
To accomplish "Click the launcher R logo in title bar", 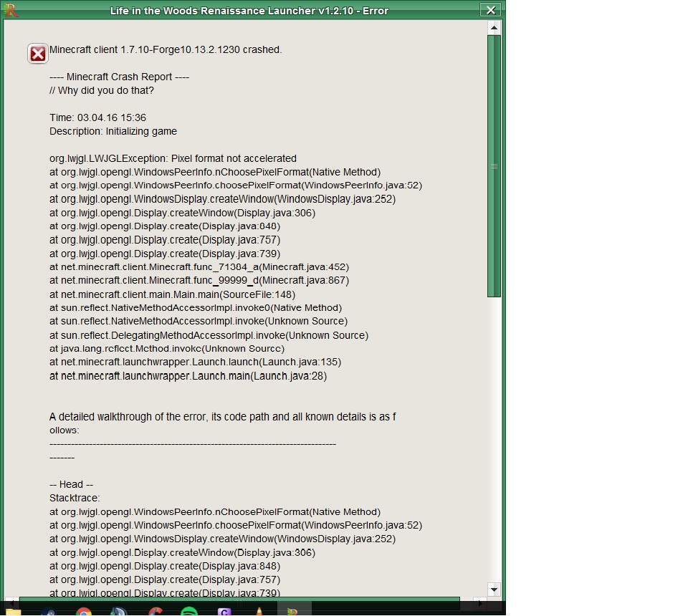I will pyautogui.click(x=11, y=10).
